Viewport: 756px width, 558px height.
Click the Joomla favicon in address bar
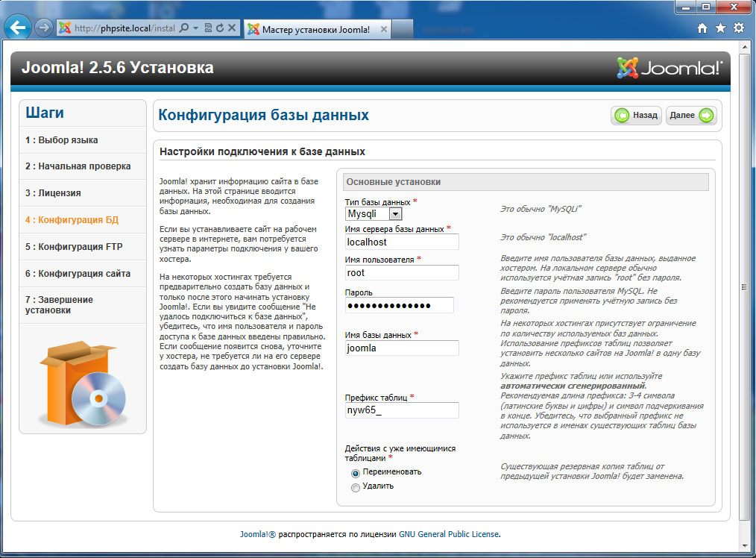65,28
